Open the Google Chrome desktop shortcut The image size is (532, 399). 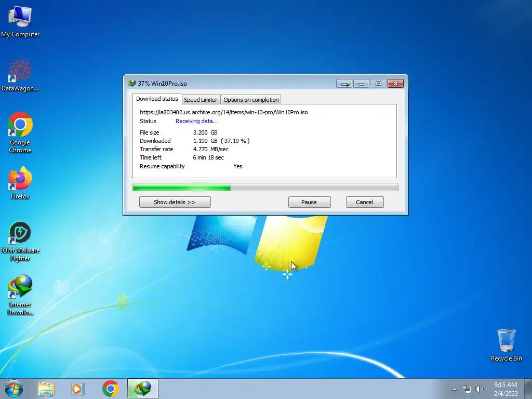point(20,132)
